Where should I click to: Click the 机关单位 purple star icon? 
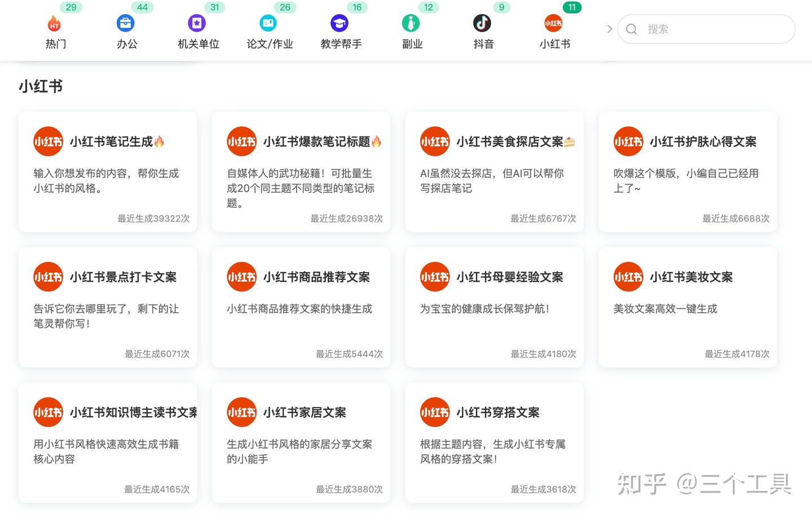click(197, 23)
